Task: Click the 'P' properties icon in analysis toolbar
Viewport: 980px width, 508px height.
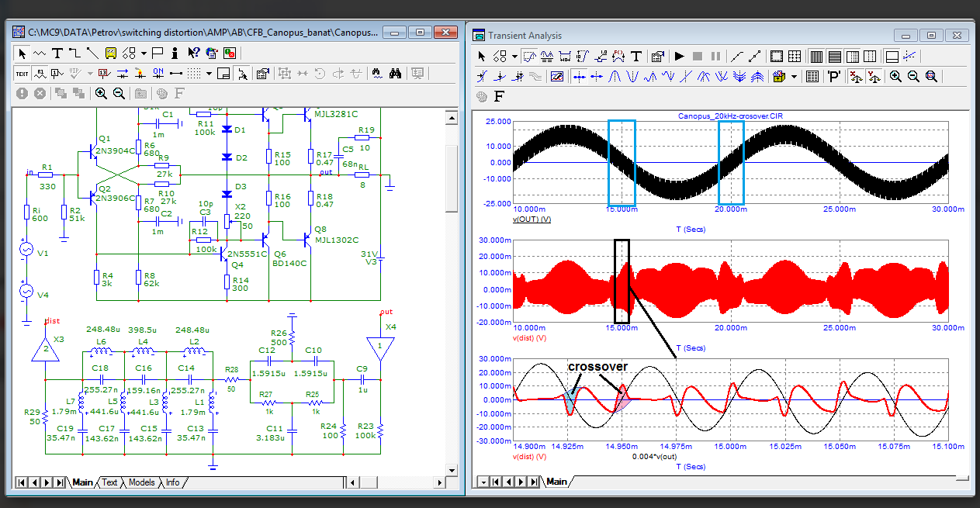Action: (834, 77)
